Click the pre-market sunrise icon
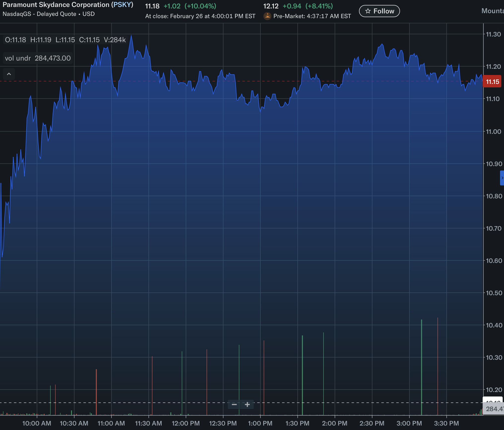The image size is (504, 430). pyautogui.click(x=267, y=16)
